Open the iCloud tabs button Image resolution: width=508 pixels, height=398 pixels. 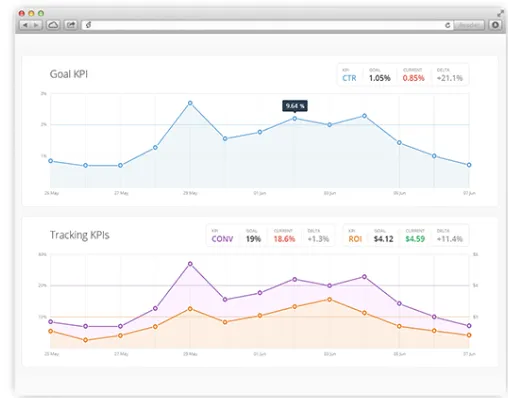pos(53,25)
